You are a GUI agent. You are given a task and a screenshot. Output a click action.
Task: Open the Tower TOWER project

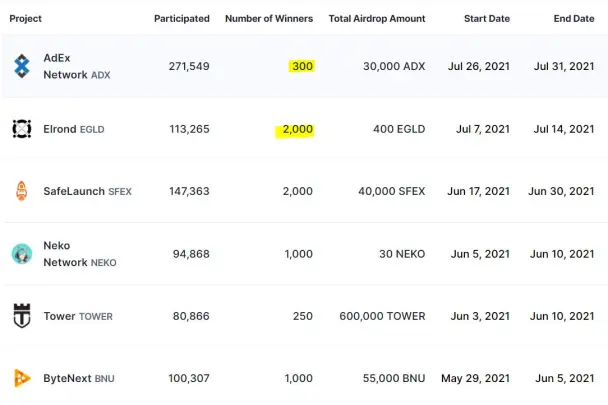click(x=78, y=316)
